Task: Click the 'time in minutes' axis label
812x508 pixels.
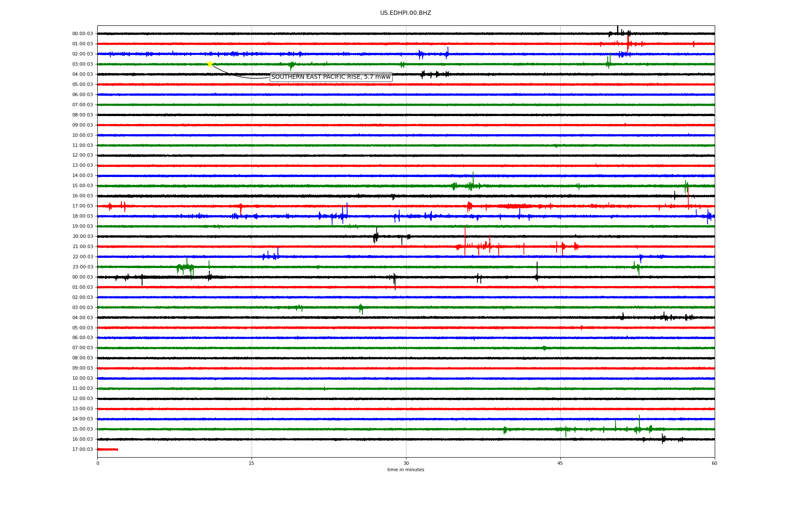Action: [406, 470]
